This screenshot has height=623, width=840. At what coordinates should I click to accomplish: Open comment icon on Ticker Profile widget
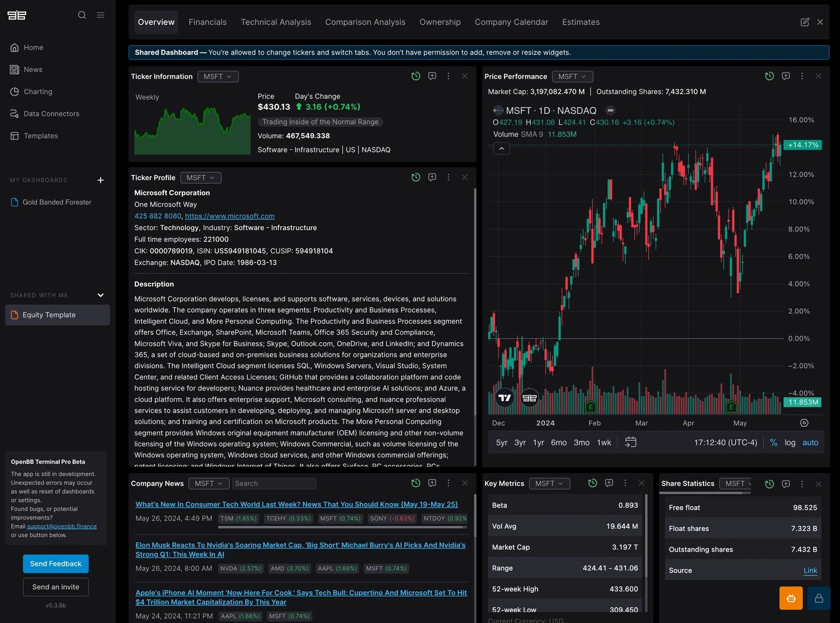coord(432,177)
